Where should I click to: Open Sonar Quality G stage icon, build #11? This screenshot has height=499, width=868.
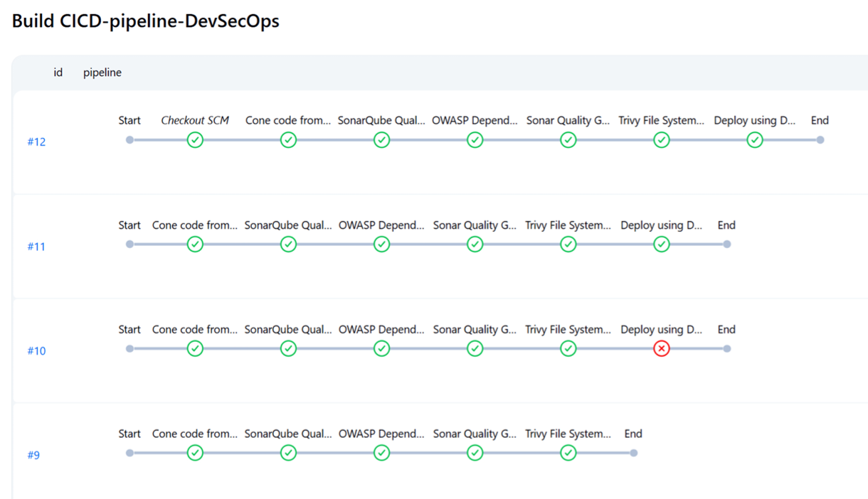(475, 245)
